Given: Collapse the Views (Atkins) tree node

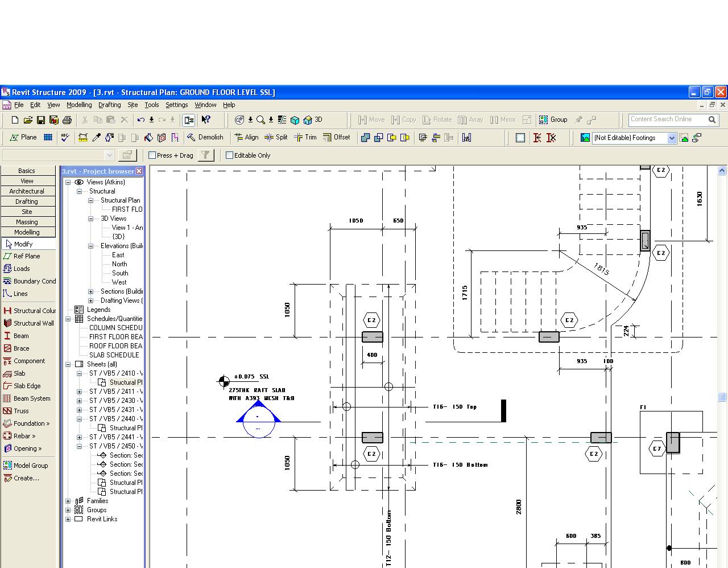Looking at the screenshot, I should [68, 182].
